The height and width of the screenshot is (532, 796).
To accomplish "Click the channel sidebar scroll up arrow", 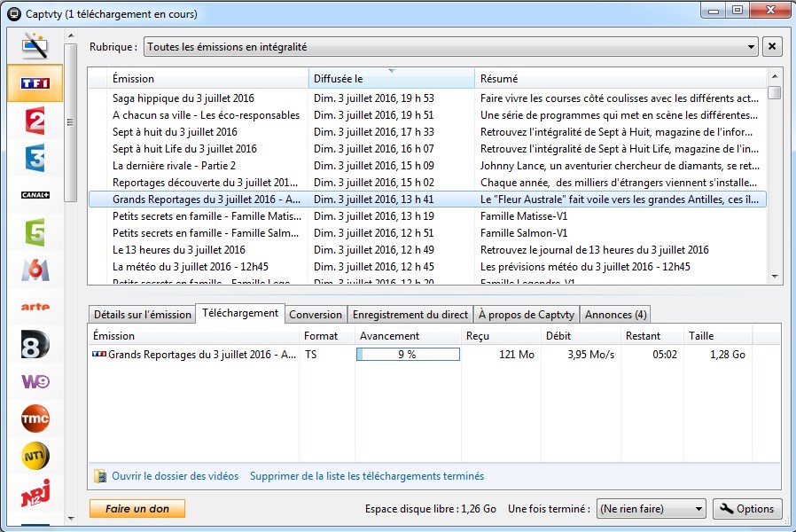I will (x=71, y=35).
